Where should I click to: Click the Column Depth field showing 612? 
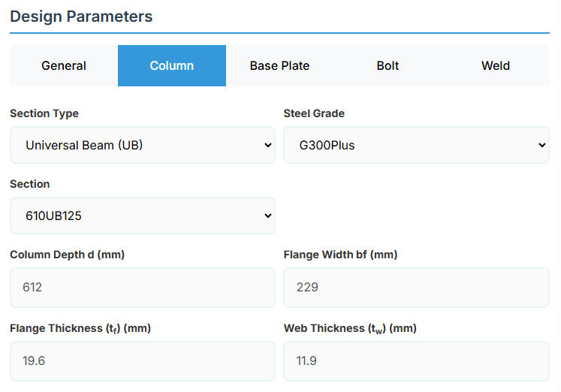pyautogui.click(x=143, y=287)
